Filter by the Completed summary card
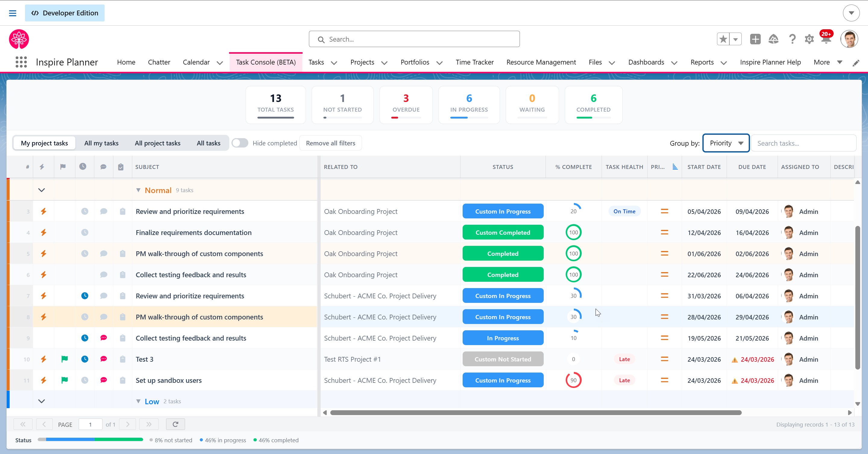Viewport: 868px width, 454px height. pyautogui.click(x=593, y=105)
